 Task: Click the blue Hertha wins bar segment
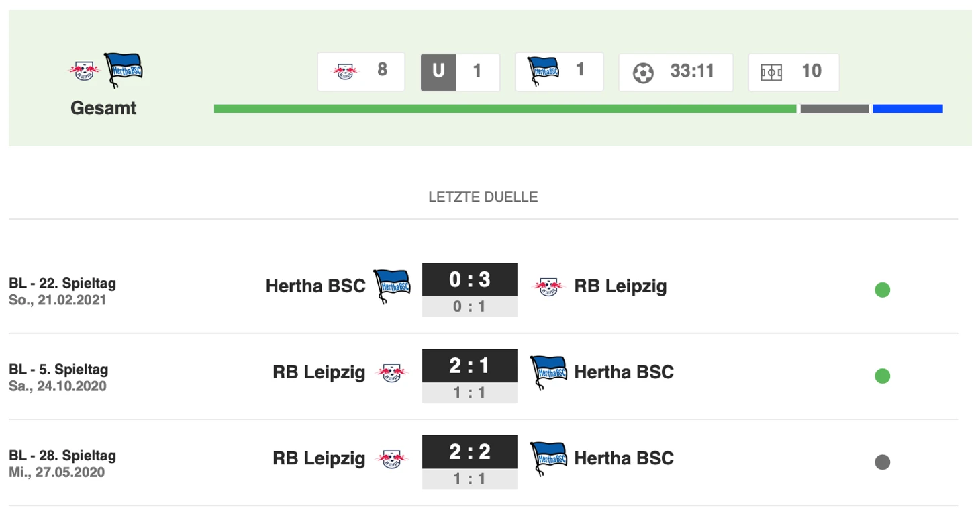907,109
